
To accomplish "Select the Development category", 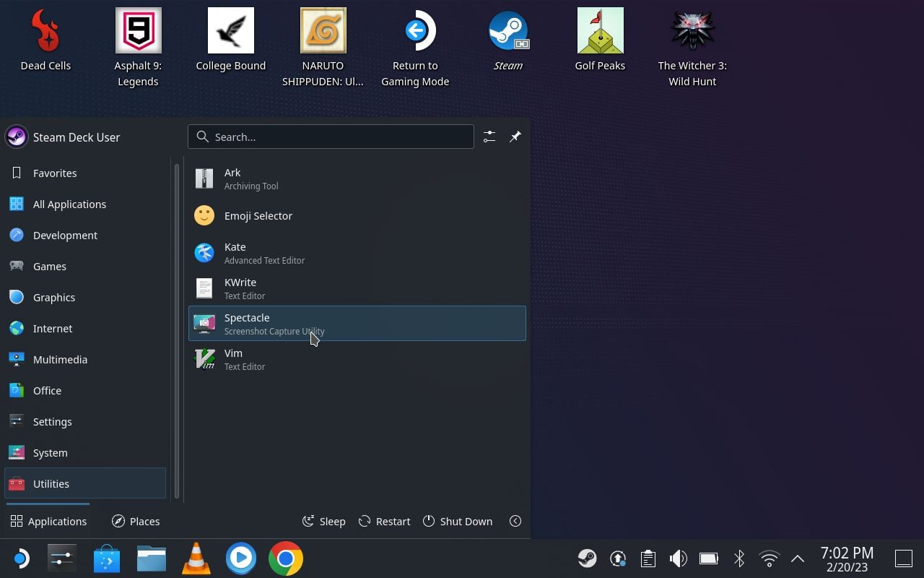I will [85, 236].
